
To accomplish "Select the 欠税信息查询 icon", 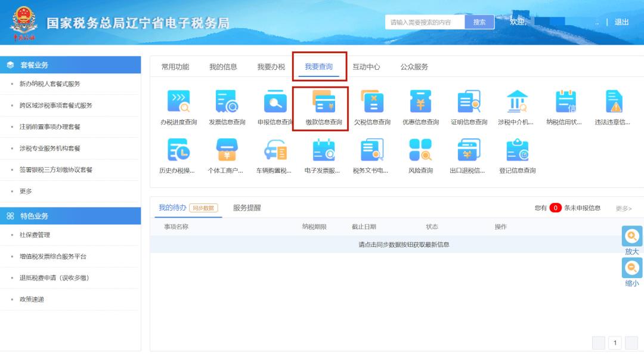I will pyautogui.click(x=372, y=102).
